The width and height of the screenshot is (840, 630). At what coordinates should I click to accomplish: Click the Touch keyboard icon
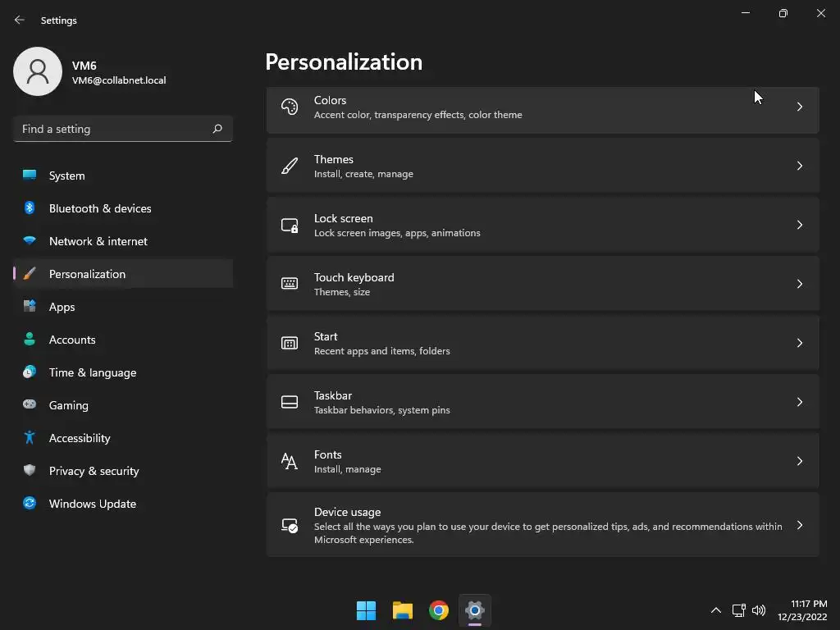click(290, 284)
